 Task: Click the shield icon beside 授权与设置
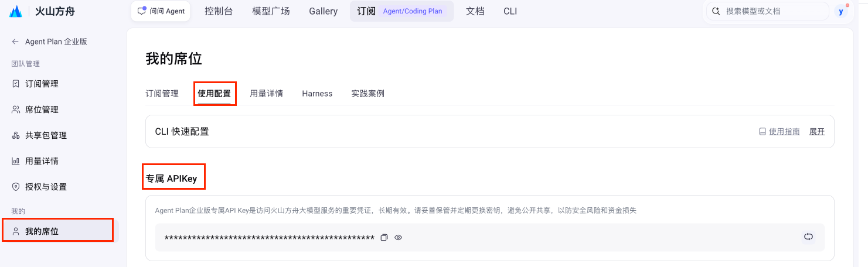click(x=16, y=187)
